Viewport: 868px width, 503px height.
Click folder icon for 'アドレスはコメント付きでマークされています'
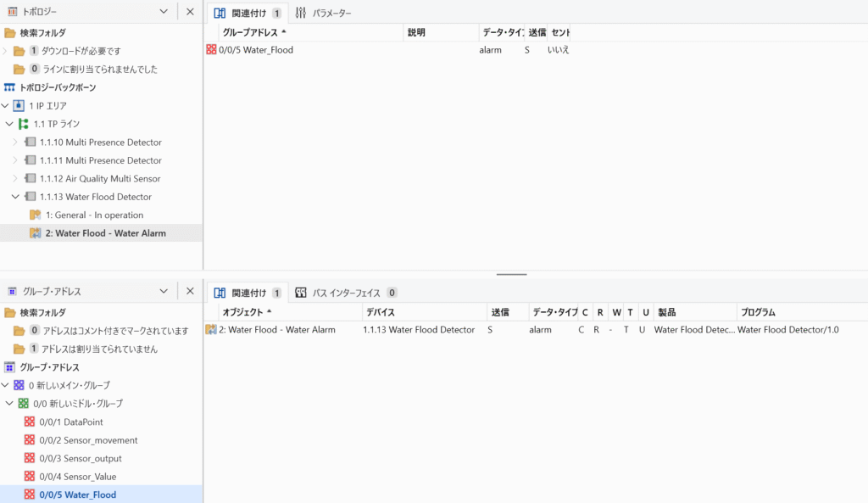click(19, 331)
